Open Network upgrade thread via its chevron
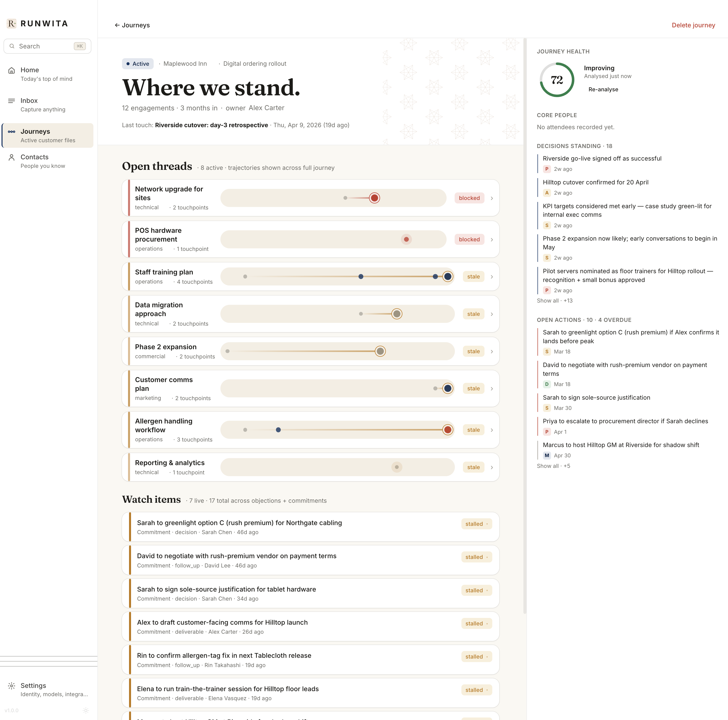This screenshot has width=728, height=720. tap(492, 198)
